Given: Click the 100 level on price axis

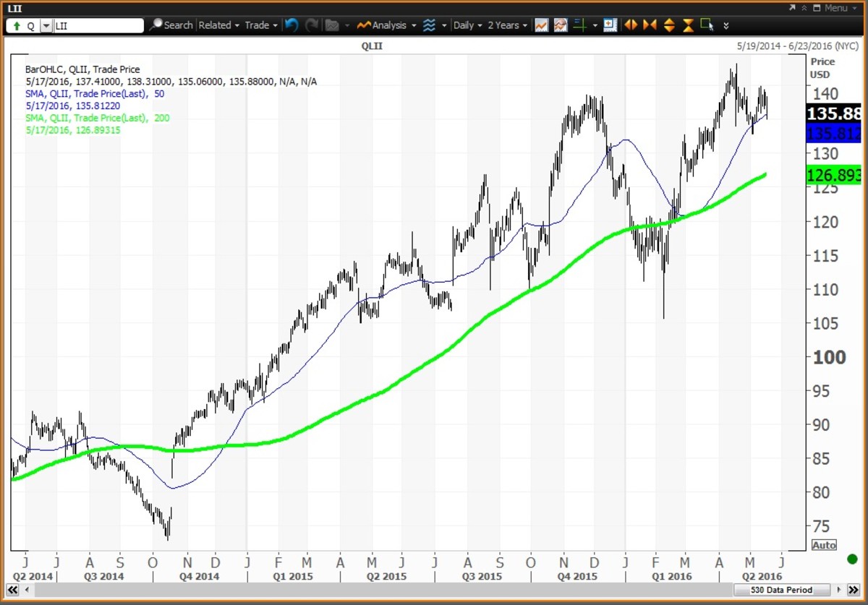Looking at the screenshot, I should 829,357.
